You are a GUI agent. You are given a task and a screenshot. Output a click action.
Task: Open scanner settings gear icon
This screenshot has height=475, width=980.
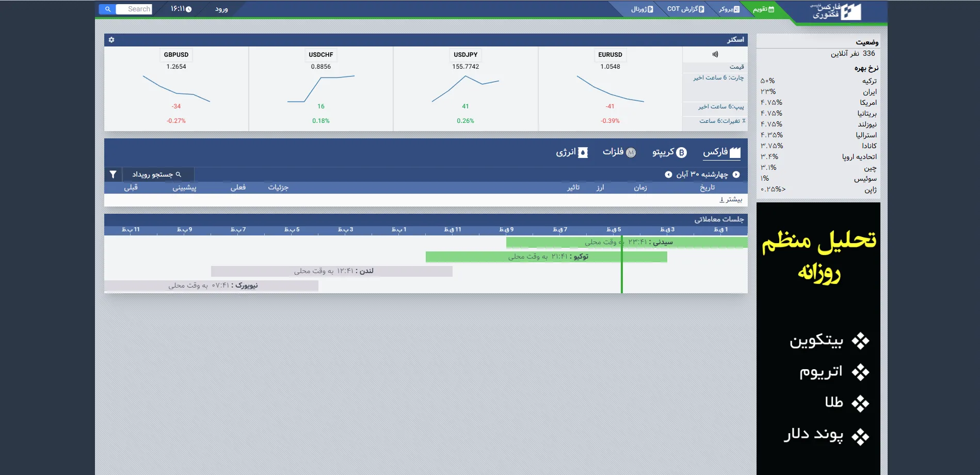pyautogui.click(x=111, y=40)
